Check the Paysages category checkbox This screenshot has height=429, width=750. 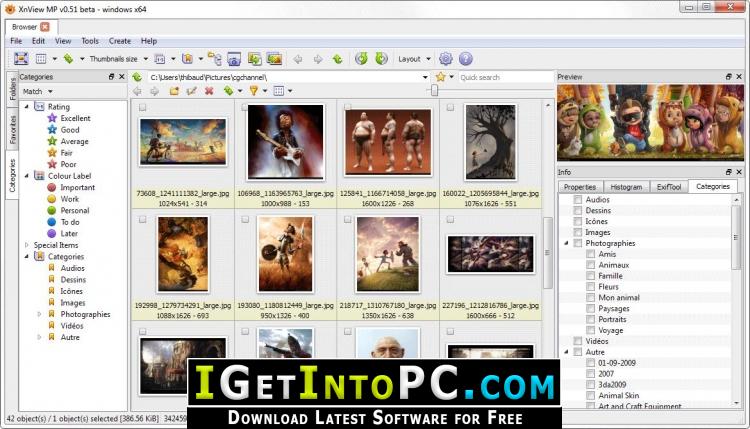tap(591, 308)
